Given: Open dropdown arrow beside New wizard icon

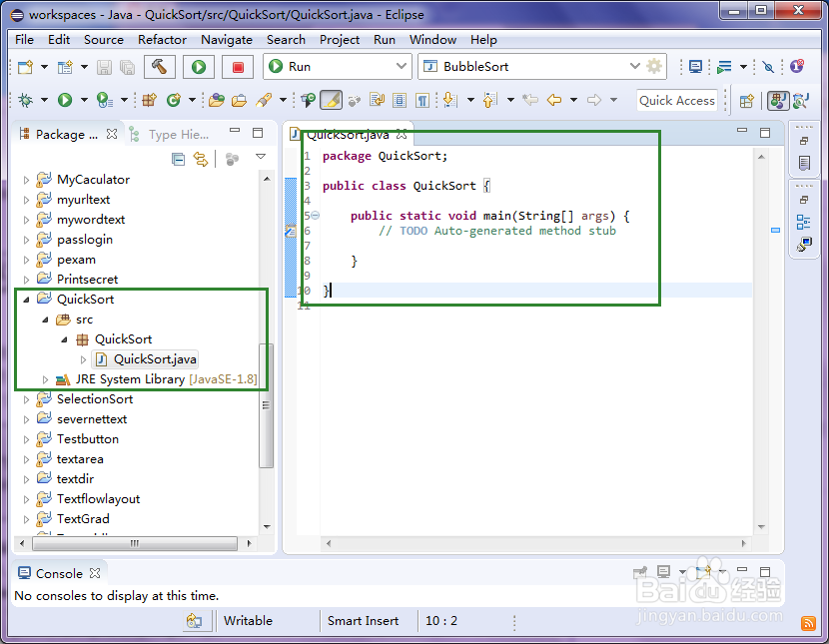Looking at the screenshot, I should (x=44, y=67).
